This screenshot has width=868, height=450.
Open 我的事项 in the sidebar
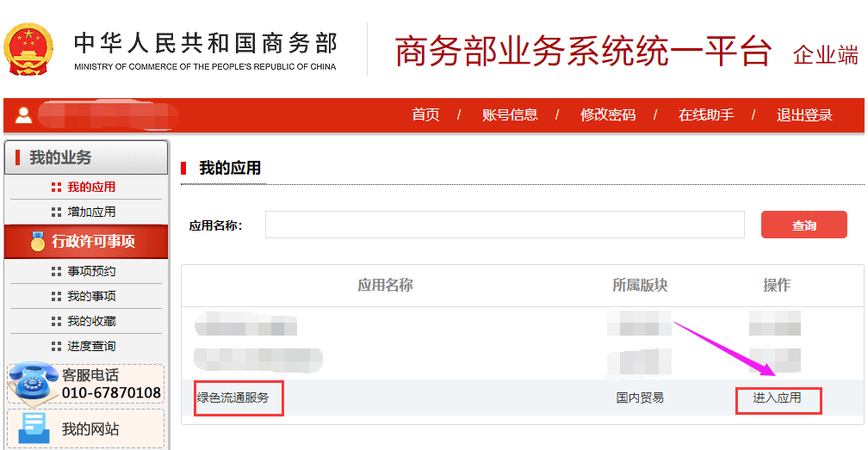tap(91, 296)
